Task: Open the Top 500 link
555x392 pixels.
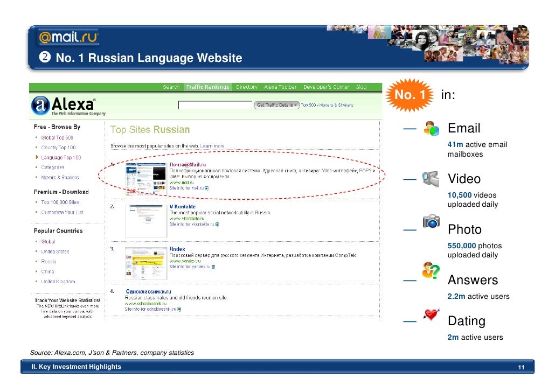Action: (308, 105)
